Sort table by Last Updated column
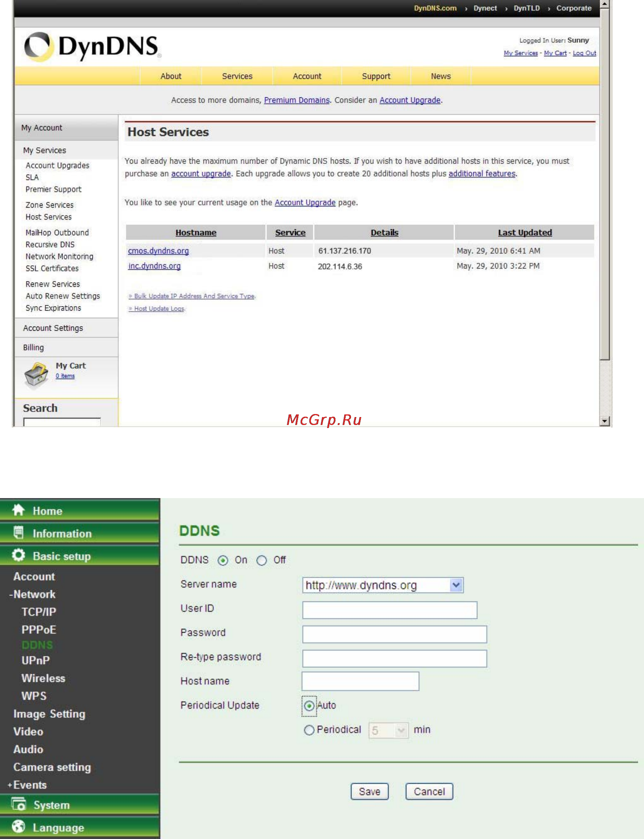The width and height of the screenshot is (644, 839). [525, 232]
